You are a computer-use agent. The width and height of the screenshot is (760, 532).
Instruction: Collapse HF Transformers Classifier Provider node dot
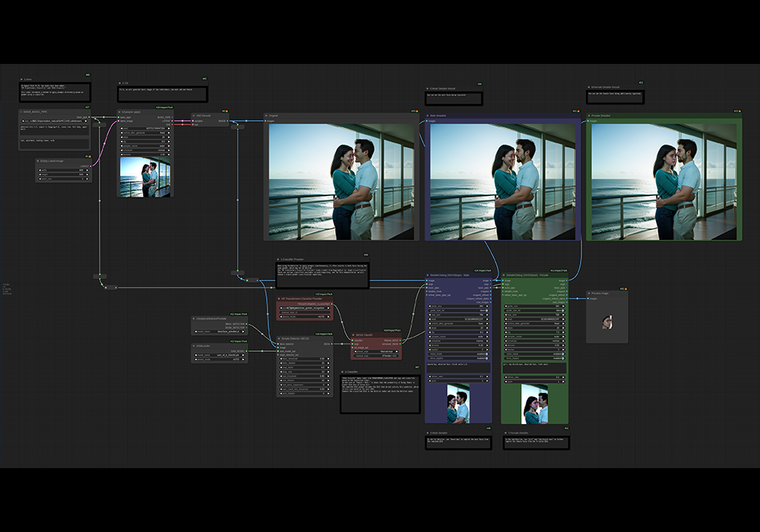click(x=279, y=299)
